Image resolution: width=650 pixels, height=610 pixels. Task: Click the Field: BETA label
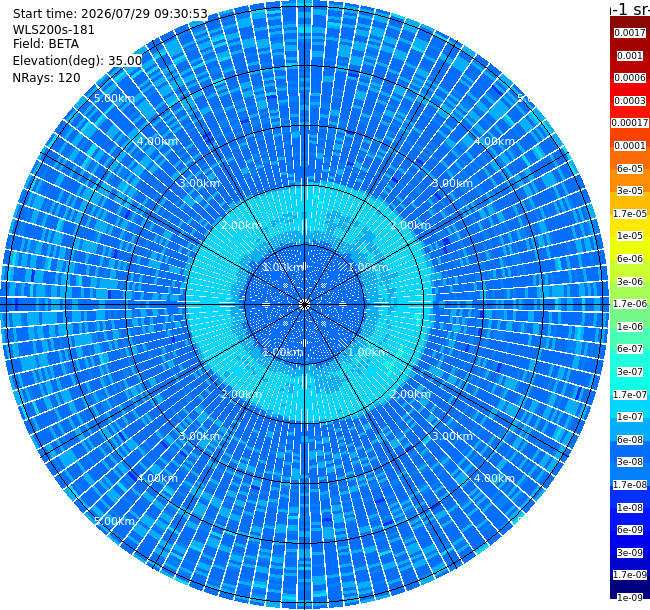coord(46,44)
